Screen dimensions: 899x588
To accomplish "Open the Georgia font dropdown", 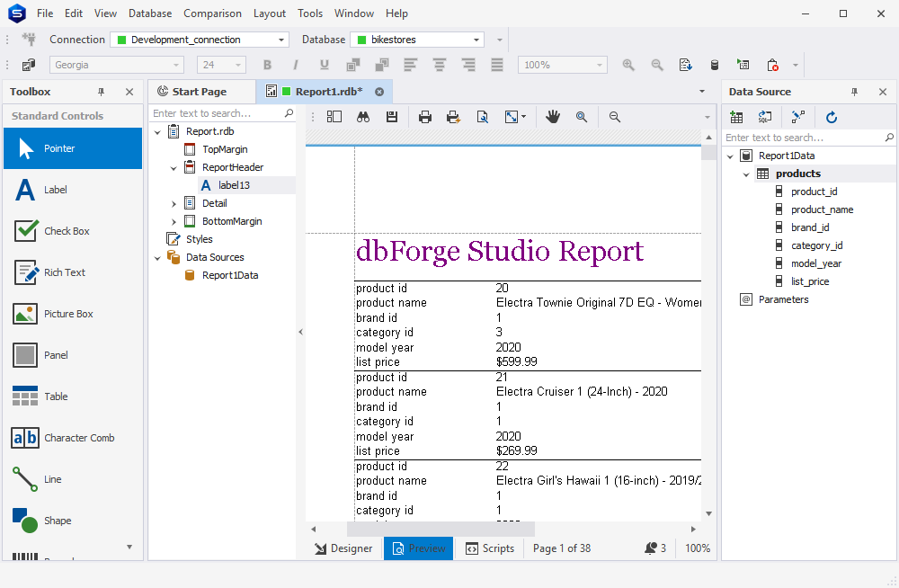I will coord(176,65).
